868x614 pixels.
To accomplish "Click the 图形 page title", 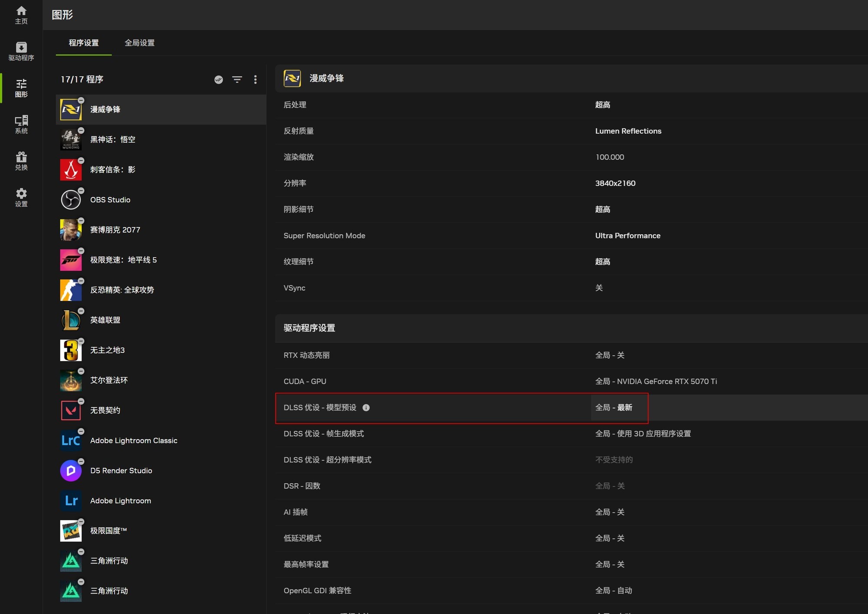I will pos(62,15).
